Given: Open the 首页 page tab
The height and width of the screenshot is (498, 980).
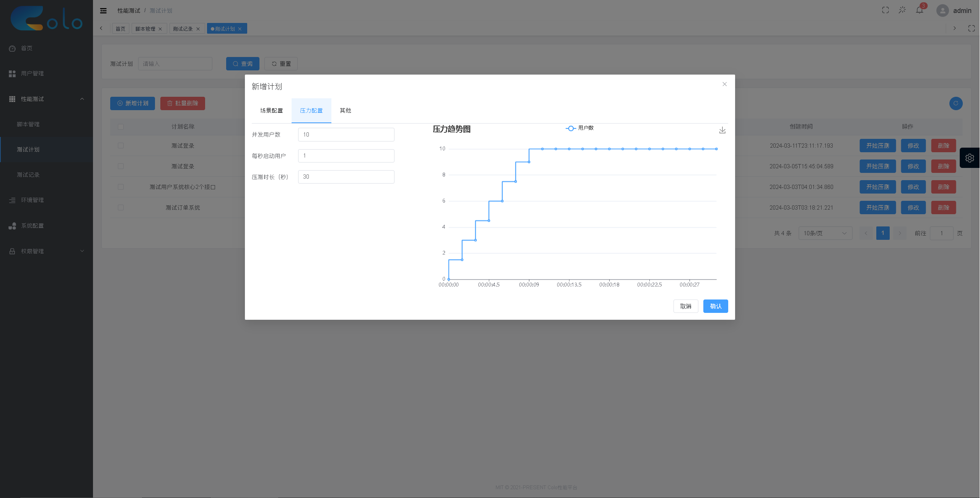Looking at the screenshot, I should pos(121,29).
